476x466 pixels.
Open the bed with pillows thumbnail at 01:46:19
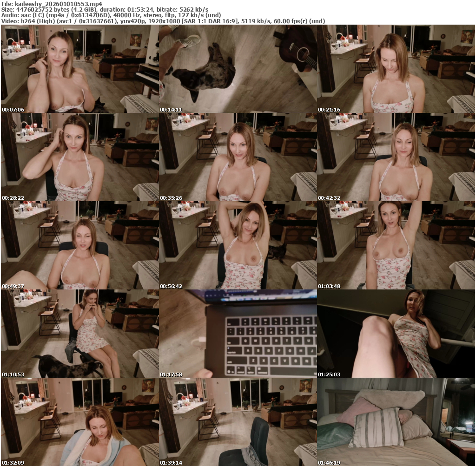396,422
